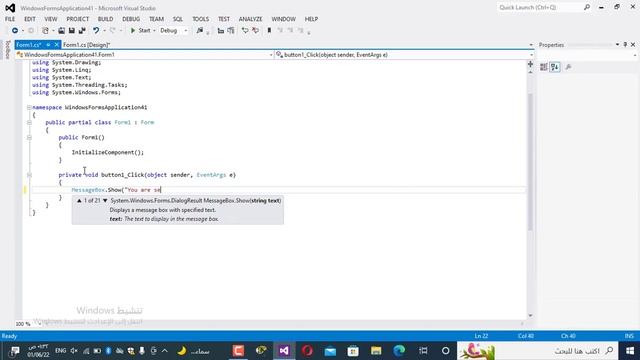
Task: Click the Quick Launch magnifier icon
Action: [x=587, y=7]
